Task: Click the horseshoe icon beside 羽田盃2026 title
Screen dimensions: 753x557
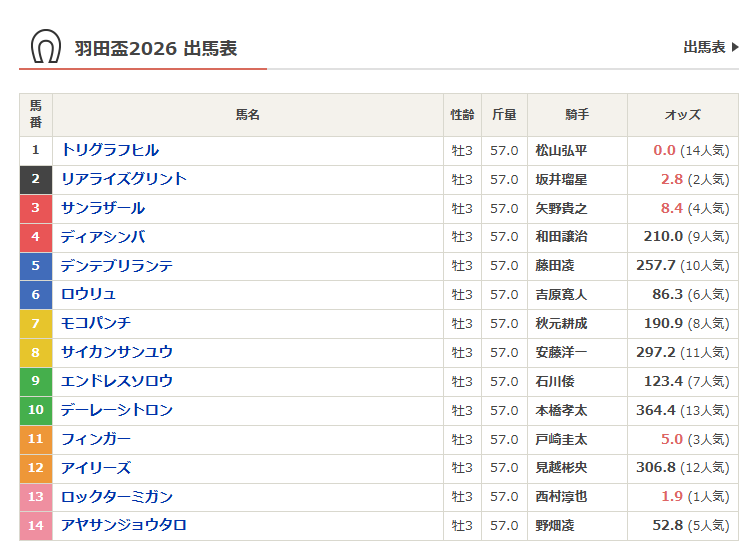Action: (x=45, y=47)
